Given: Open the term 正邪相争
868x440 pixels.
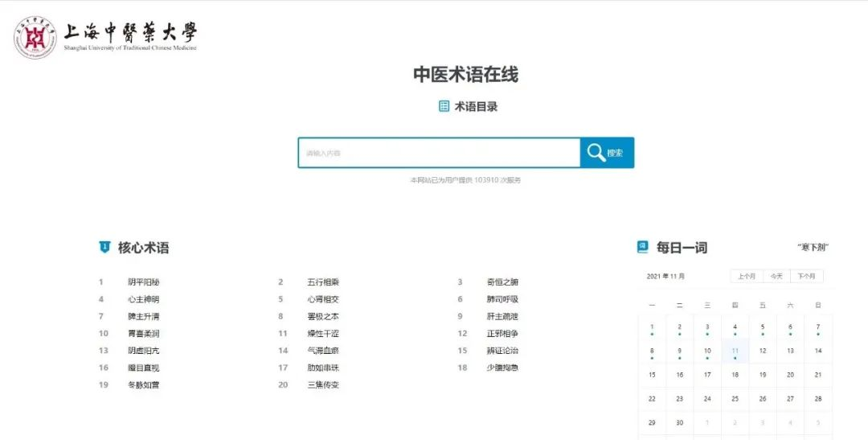Looking at the screenshot, I should (x=502, y=334).
